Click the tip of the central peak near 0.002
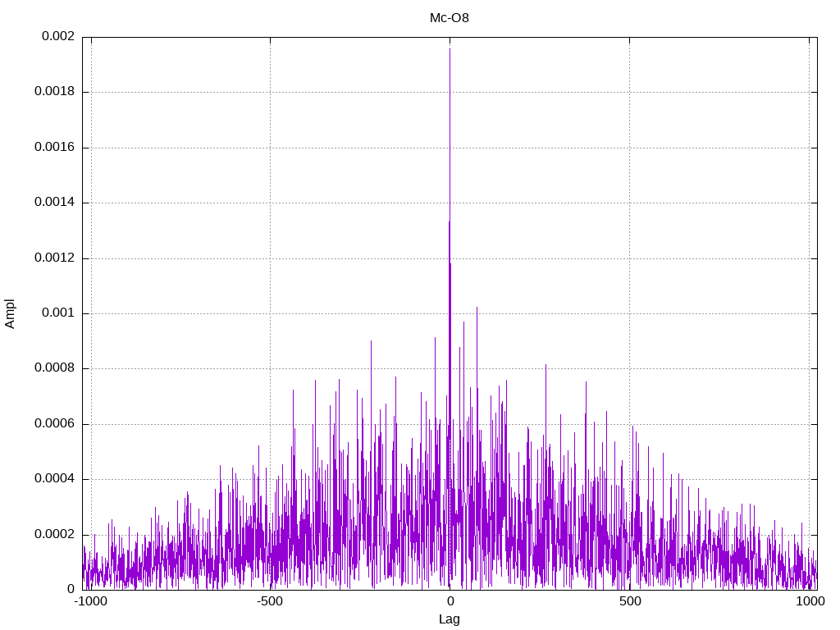 (x=450, y=48)
